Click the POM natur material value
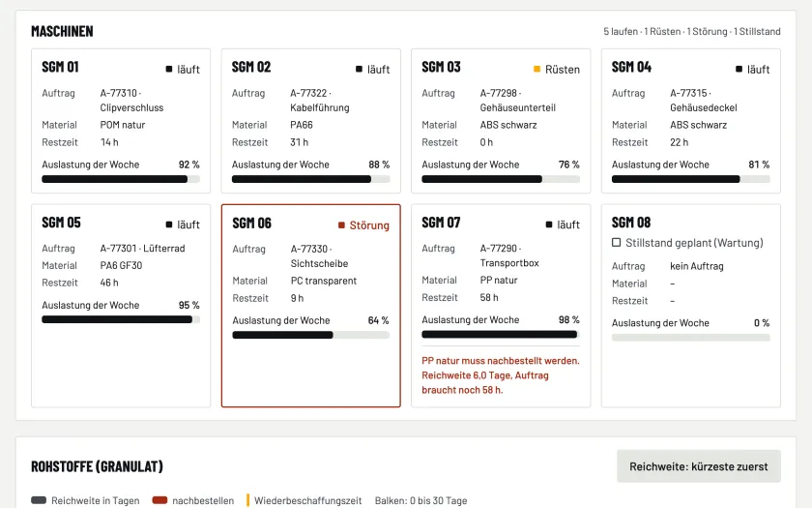 (123, 125)
